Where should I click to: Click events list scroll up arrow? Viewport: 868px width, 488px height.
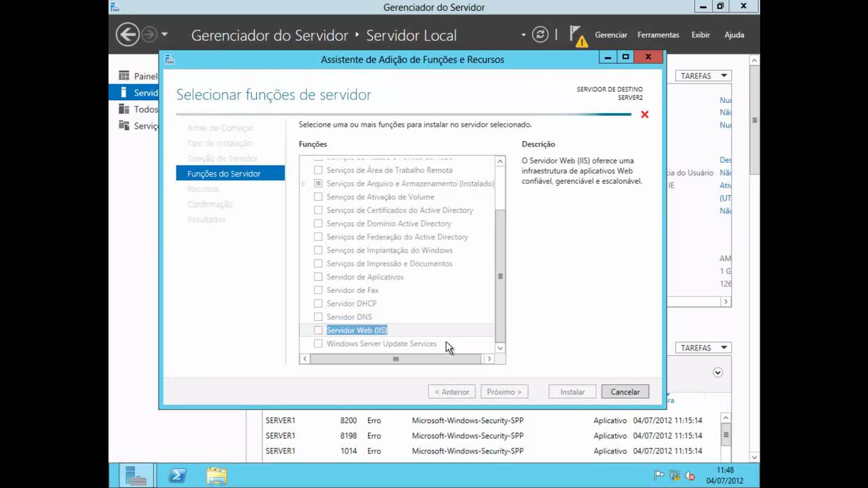point(726,418)
